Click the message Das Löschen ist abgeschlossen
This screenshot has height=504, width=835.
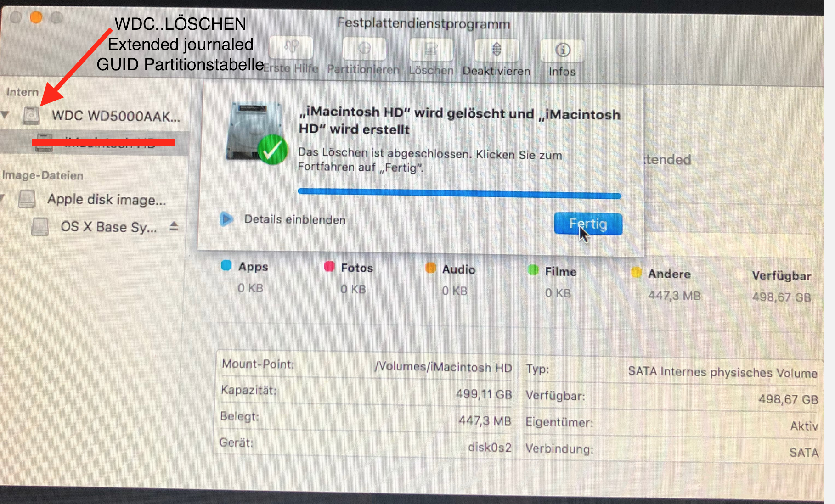pyautogui.click(x=430, y=160)
